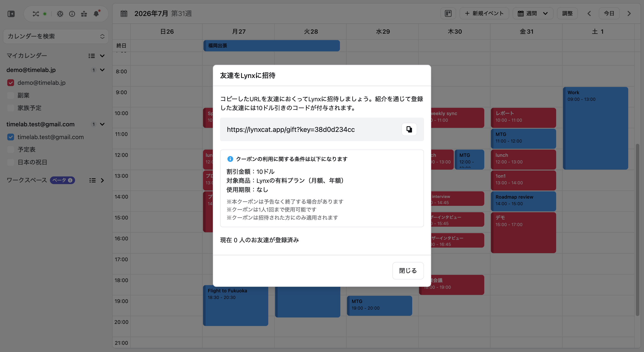Collapse the sidebar with the panel icon
644x352 pixels.
[x=11, y=14]
